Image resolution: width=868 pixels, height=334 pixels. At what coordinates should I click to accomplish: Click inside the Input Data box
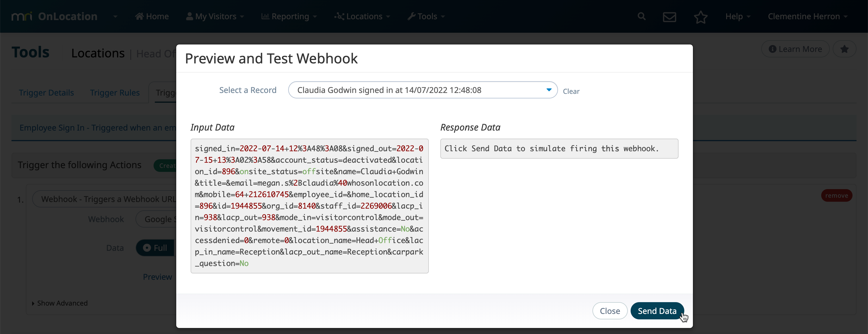tap(309, 206)
